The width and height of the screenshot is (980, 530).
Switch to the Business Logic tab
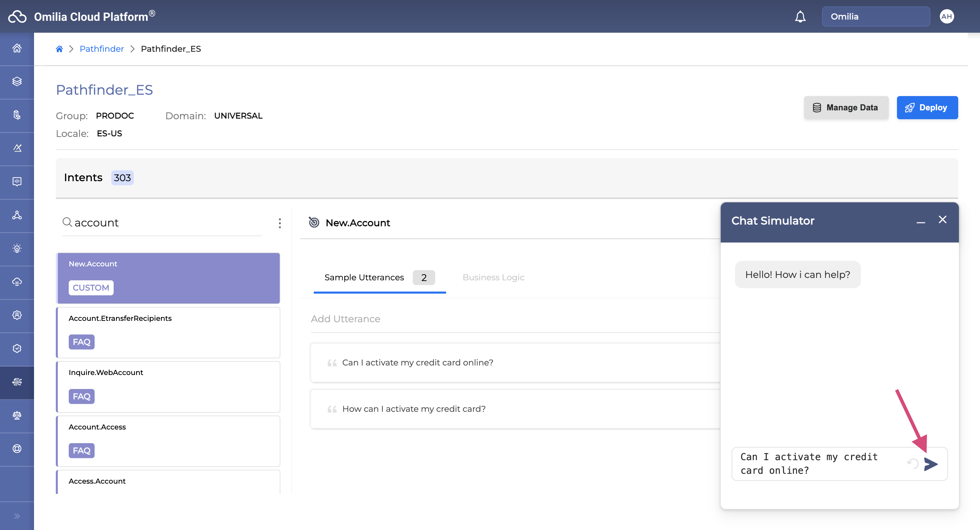(493, 277)
